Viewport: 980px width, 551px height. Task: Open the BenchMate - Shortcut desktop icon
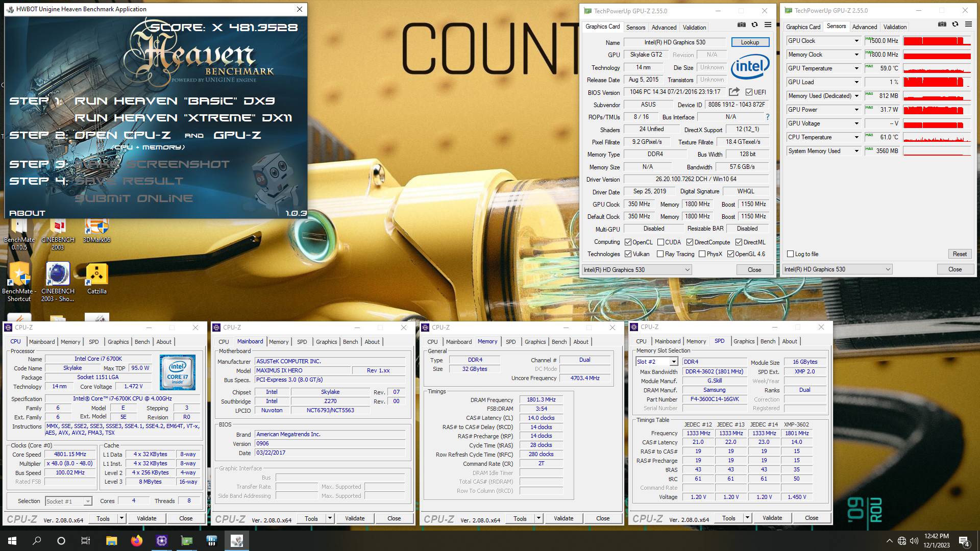(19, 282)
